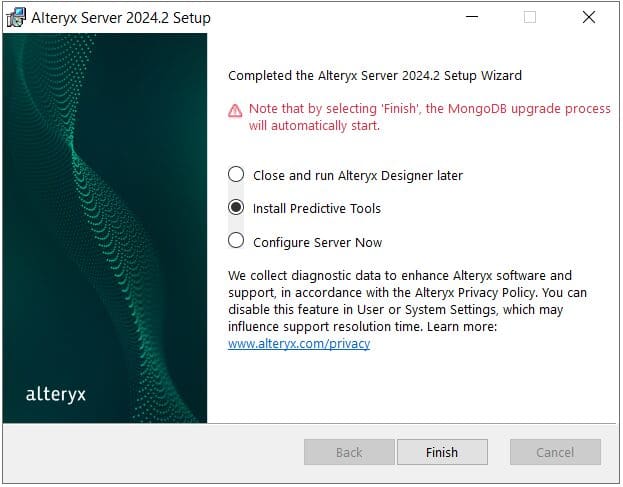The image size is (623, 487).
Task: Click the alteryx logo on the left banner
Action: [x=56, y=394]
